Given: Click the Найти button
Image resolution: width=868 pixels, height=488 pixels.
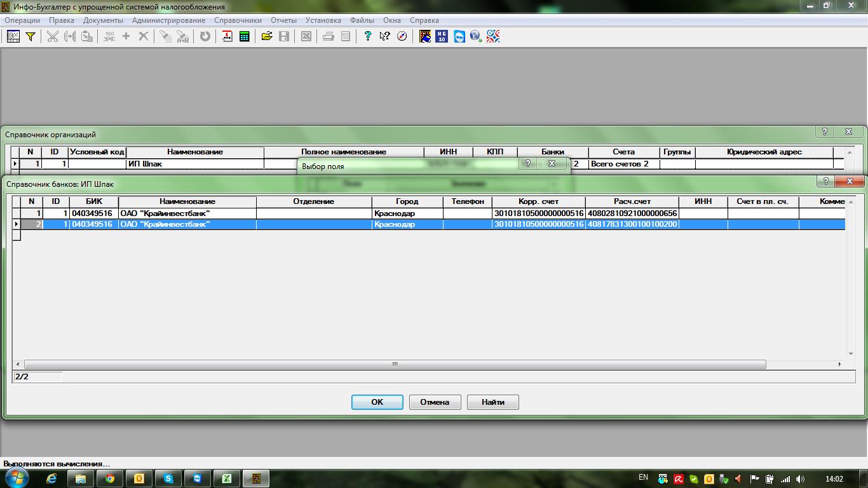Looking at the screenshot, I should point(493,402).
